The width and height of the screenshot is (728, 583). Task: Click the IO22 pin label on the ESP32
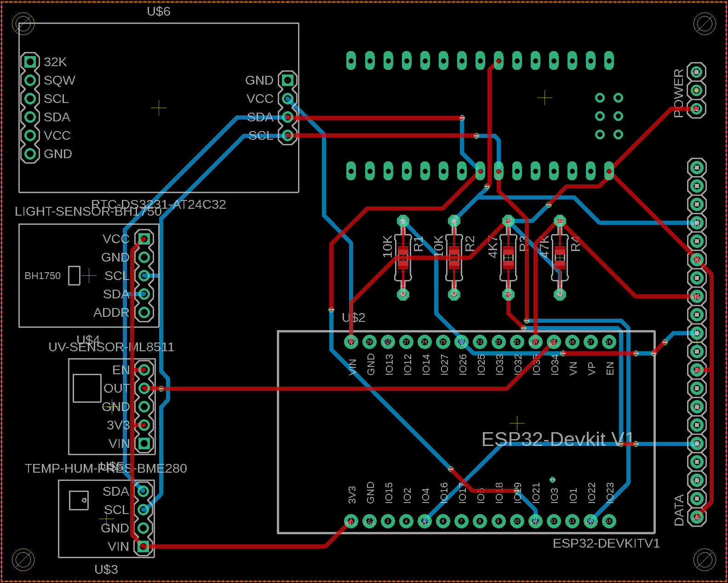pos(591,493)
